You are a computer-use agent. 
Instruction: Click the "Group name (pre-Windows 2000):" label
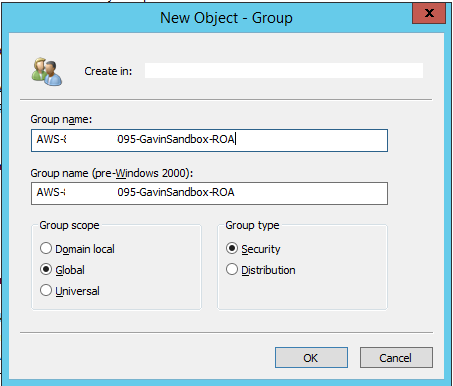112,173
